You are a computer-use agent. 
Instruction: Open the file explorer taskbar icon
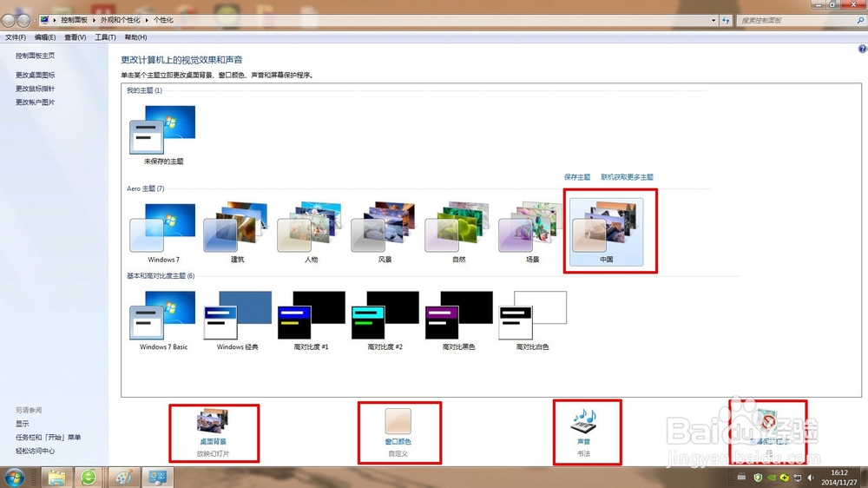56,477
